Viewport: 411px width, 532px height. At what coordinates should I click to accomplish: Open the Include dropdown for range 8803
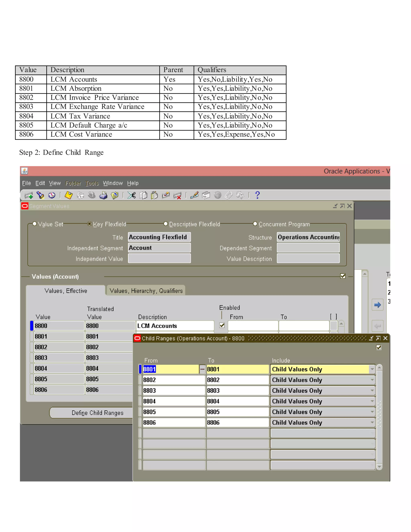pyautogui.click(x=372, y=390)
